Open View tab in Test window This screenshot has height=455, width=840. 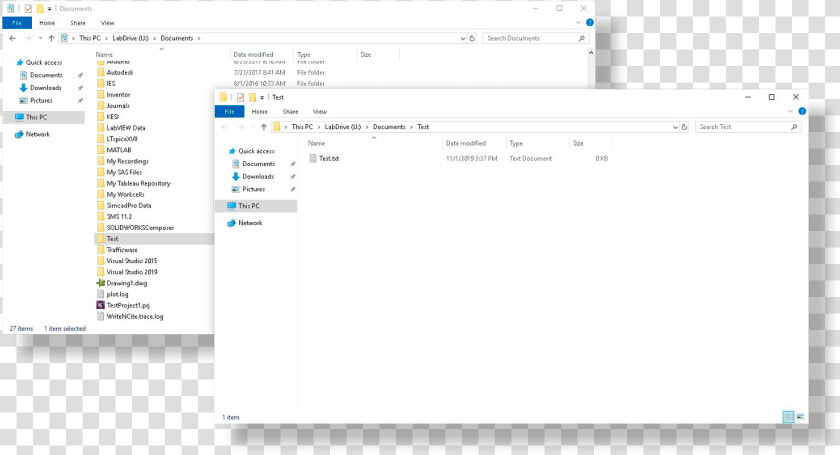pyautogui.click(x=320, y=111)
